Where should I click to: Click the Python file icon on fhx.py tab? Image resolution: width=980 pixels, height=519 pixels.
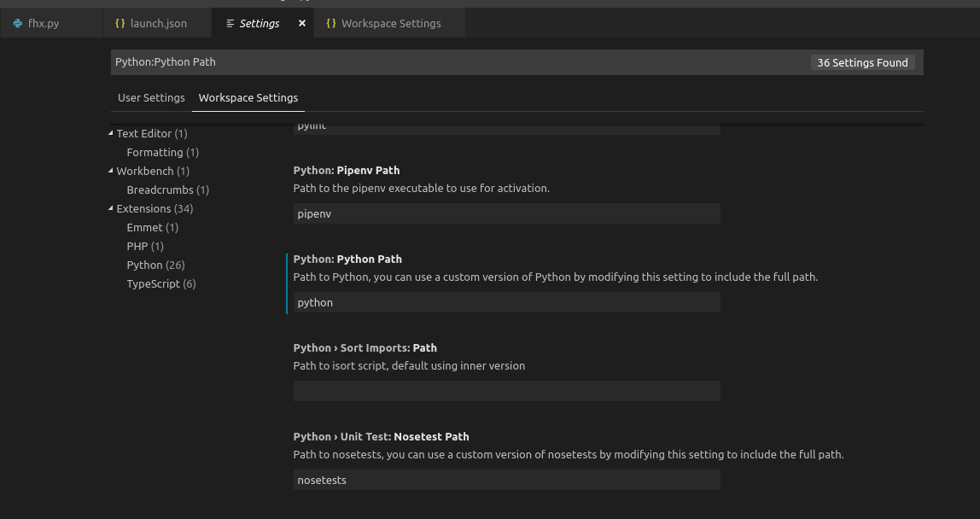pos(18,24)
